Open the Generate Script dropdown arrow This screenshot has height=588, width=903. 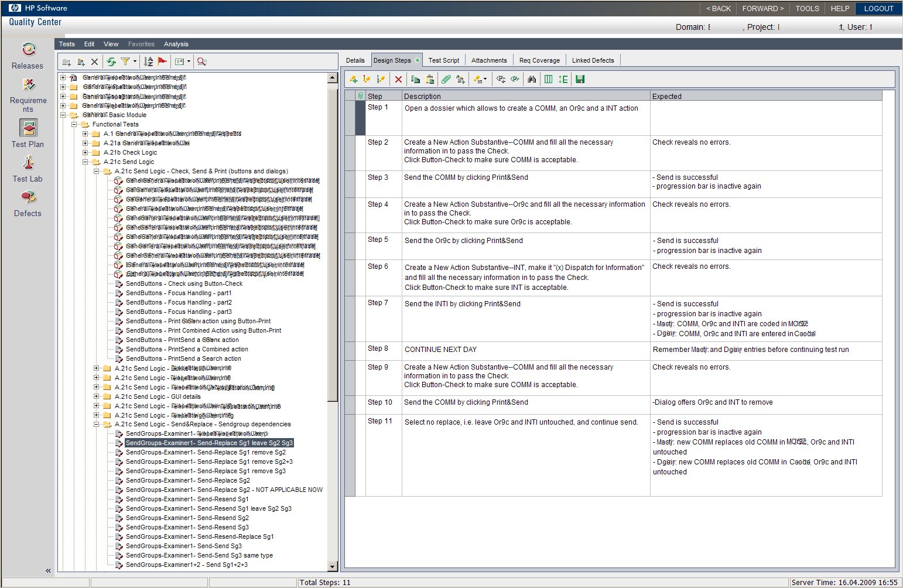(486, 80)
